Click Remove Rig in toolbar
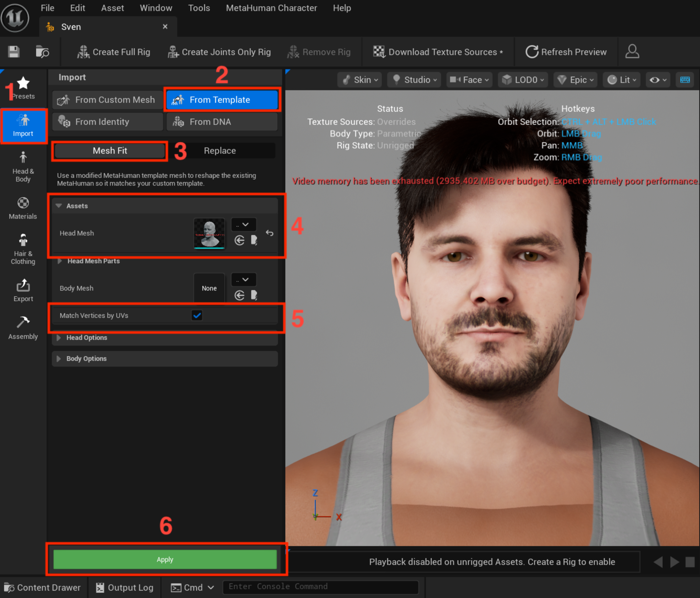The height and width of the screenshot is (598, 700). [319, 52]
